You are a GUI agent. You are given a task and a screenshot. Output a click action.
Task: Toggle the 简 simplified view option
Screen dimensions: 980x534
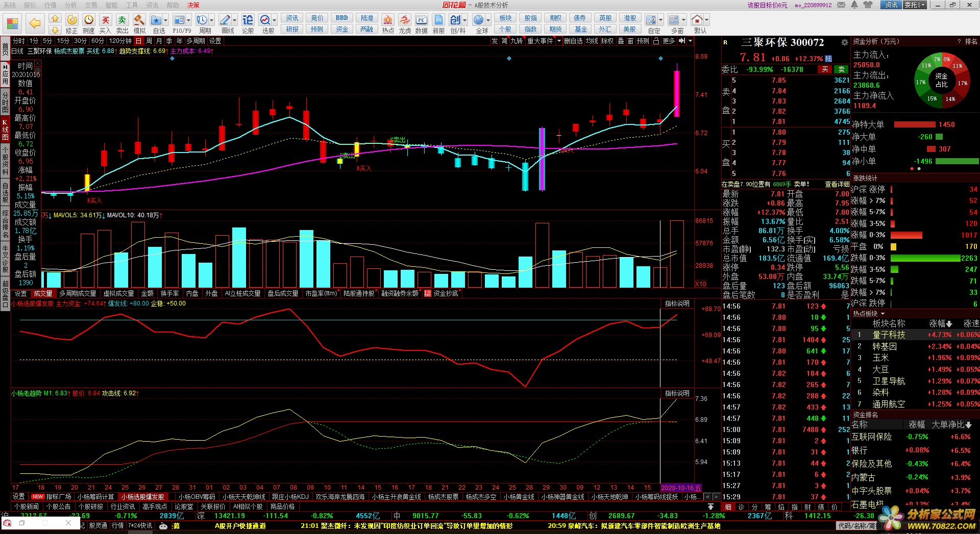click(x=504, y=41)
